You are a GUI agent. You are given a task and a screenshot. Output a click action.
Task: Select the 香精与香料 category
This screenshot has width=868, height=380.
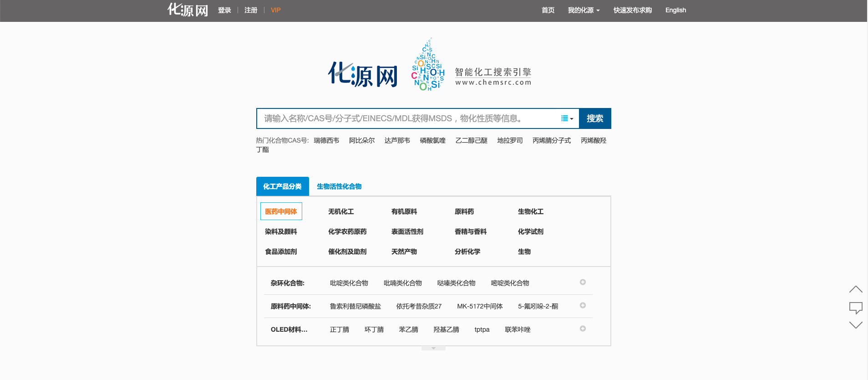tap(471, 231)
